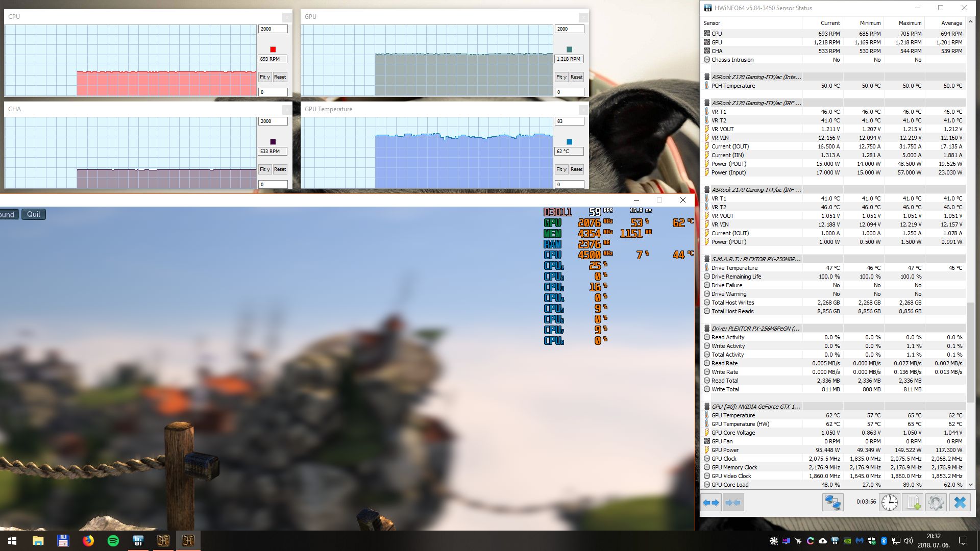This screenshot has height=551, width=980.
Task: Switch to the HWiNFO taskbar icon
Action: click(x=138, y=541)
